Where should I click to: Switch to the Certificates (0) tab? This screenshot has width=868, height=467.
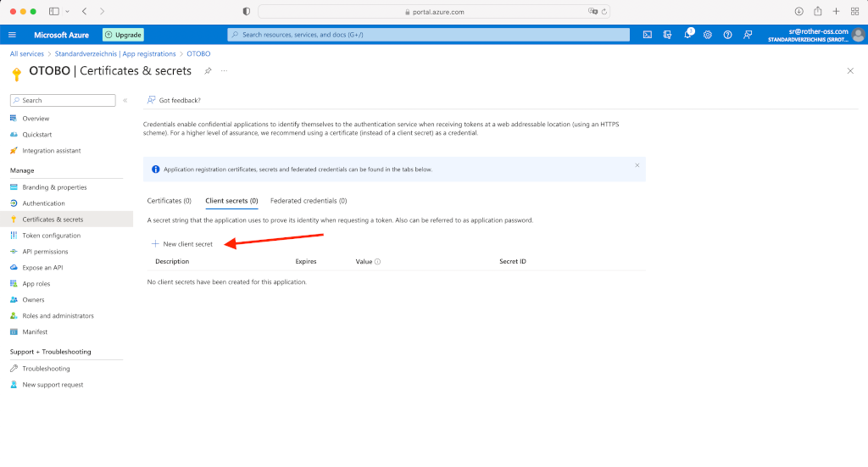coord(169,201)
